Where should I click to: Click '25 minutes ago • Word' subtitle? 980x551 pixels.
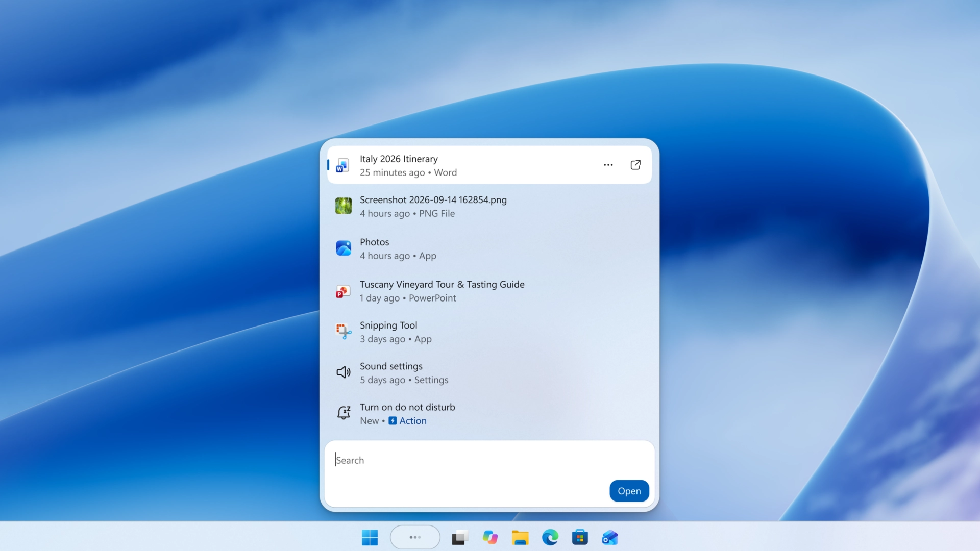pos(408,172)
